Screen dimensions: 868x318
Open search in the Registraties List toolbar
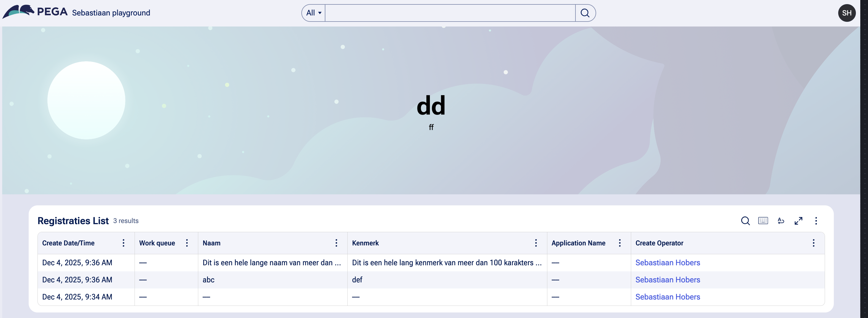point(745,221)
